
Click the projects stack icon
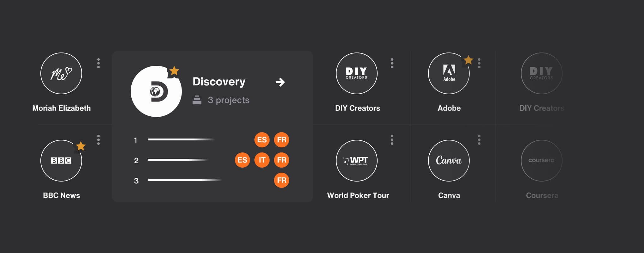click(x=197, y=100)
